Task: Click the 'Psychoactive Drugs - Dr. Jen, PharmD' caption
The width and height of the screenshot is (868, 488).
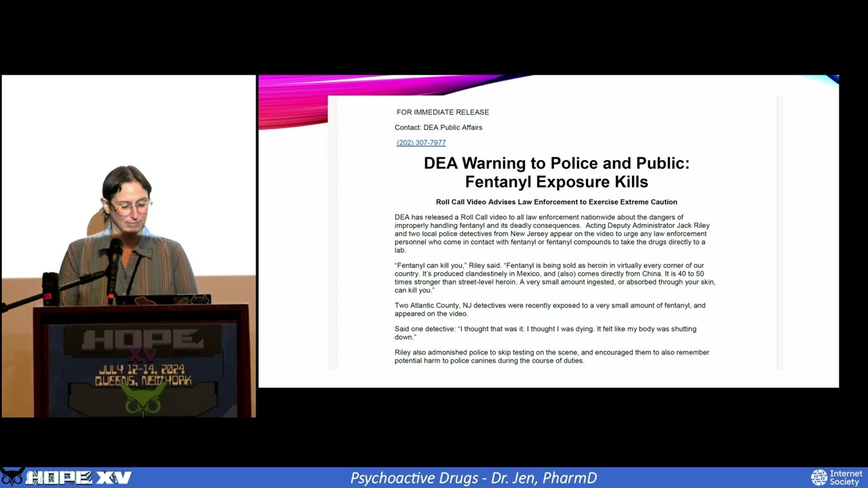Action: coord(473,478)
